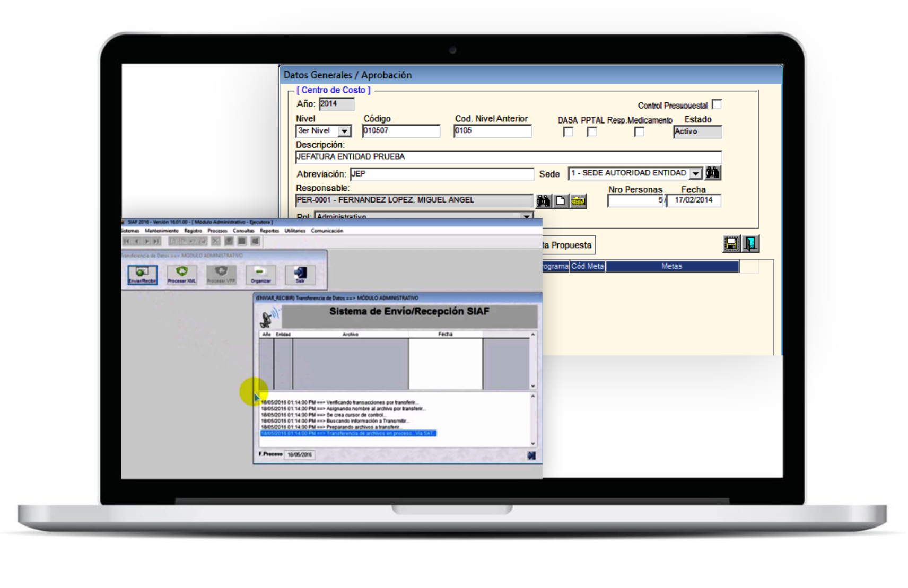This screenshot has height=588, width=908.
Task: Click the Archivo column header
Action: 350,334
